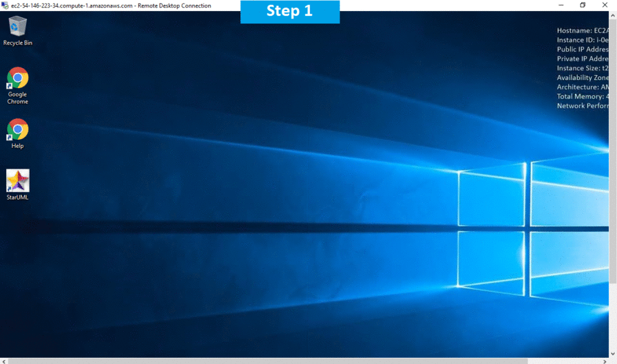Click the Remote Desktop Connection title bar icon
The height and width of the screenshot is (364, 617).
pos(5,6)
